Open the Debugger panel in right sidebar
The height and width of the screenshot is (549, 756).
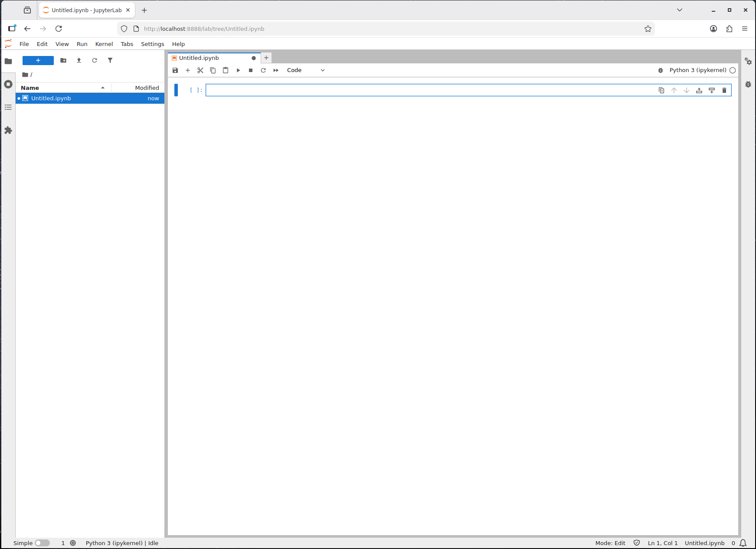pos(748,84)
